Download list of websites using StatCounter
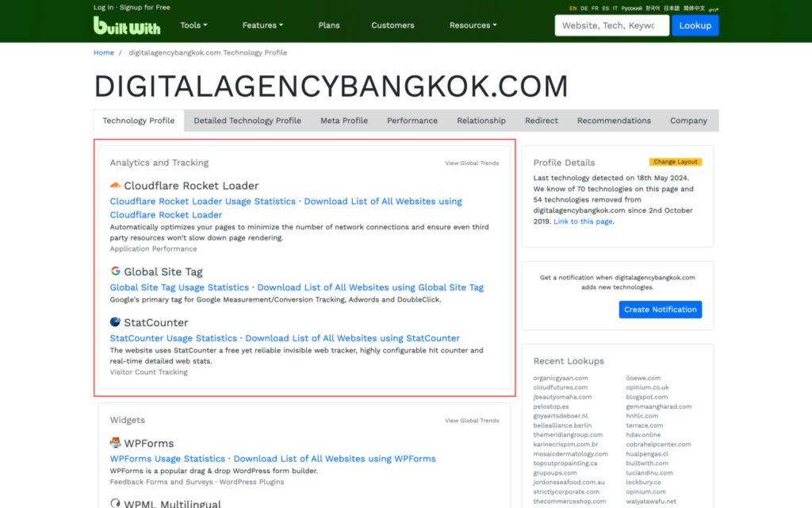Image resolution: width=812 pixels, height=508 pixels. 352,338
